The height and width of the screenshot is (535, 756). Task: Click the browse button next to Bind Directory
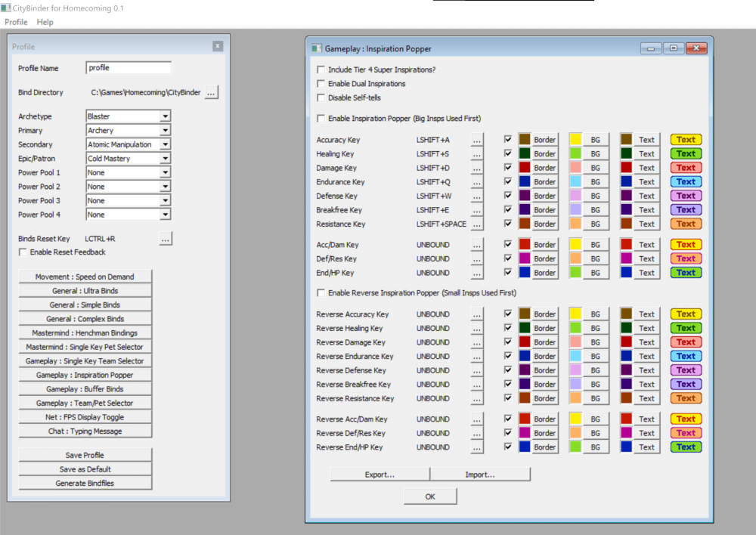coord(212,92)
